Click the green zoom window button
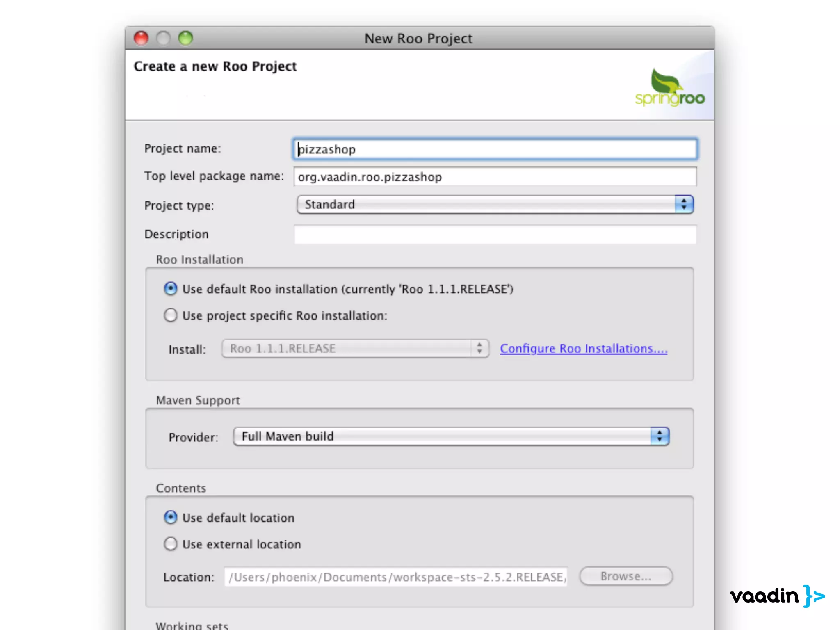Screen dimensions: 840x630 pos(185,38)
